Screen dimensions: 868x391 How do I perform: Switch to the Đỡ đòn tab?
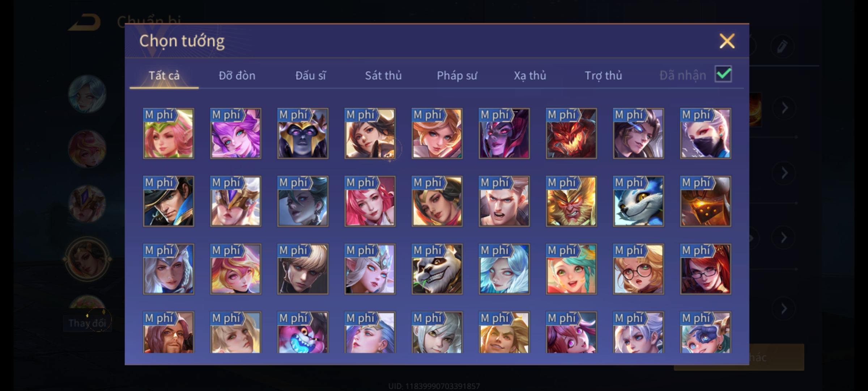(237, 75)
